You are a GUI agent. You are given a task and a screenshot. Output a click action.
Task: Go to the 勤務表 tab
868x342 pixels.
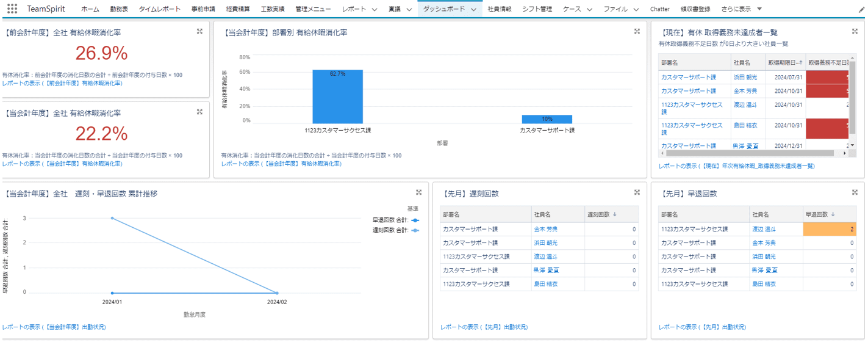(119, 9)
